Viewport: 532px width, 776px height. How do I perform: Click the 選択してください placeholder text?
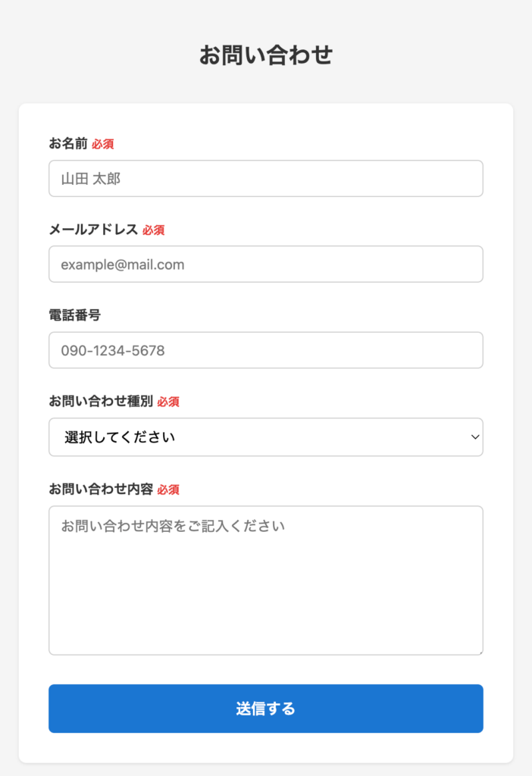120,437
